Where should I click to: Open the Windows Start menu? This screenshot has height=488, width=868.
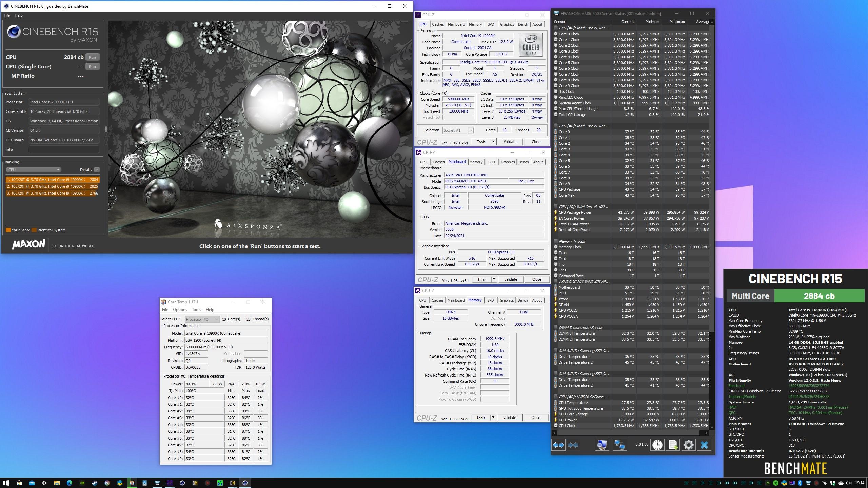[6, 483]
